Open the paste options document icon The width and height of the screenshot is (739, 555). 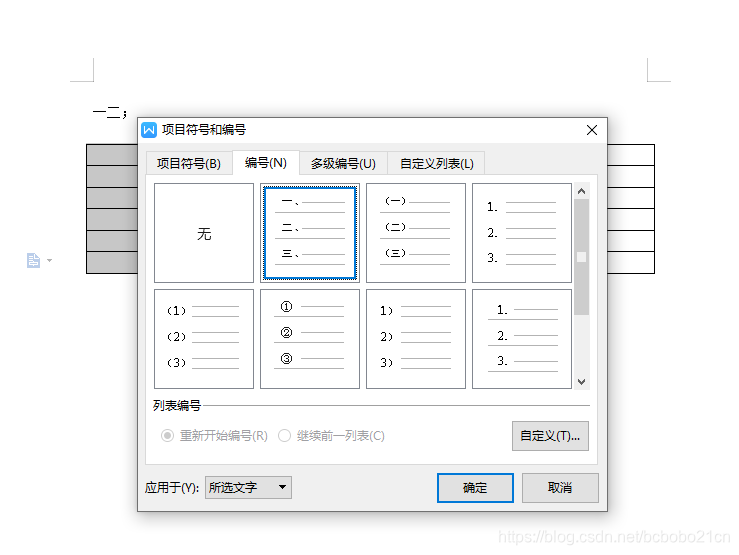33,260
